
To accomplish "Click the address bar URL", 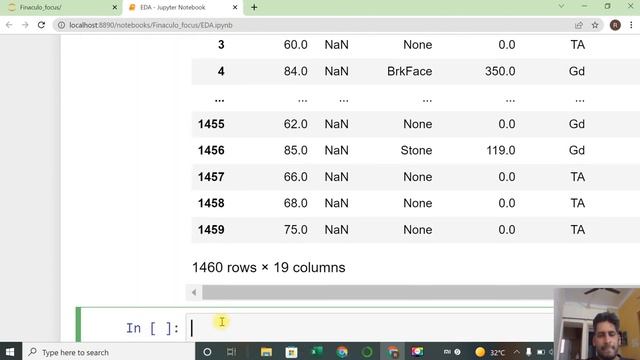I will tap(151, 25).
